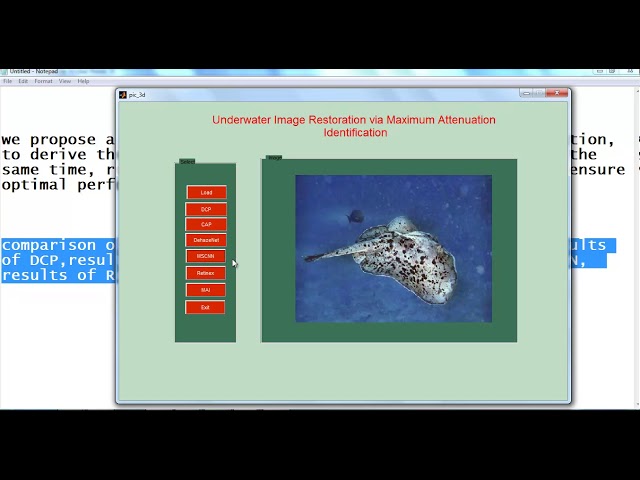Open the Help menu in Notepad
Screen dimensions: 640x480
point(83,81)
